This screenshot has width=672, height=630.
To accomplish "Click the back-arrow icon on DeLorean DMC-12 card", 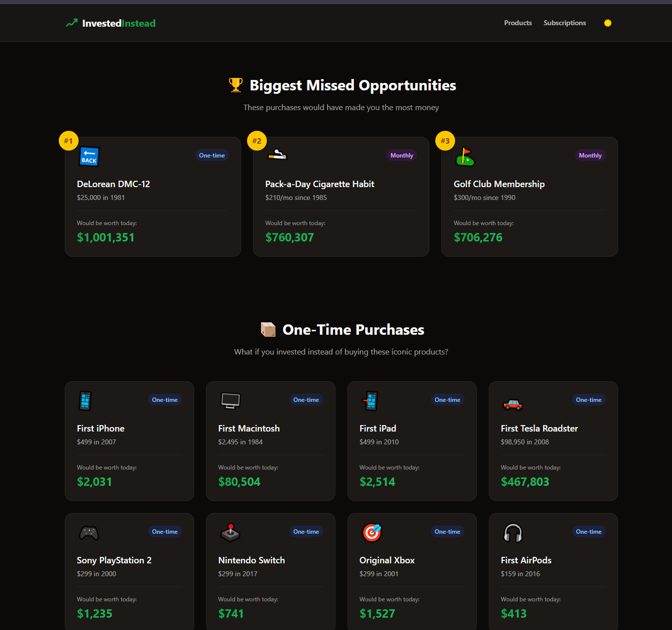I will [89, 157].
